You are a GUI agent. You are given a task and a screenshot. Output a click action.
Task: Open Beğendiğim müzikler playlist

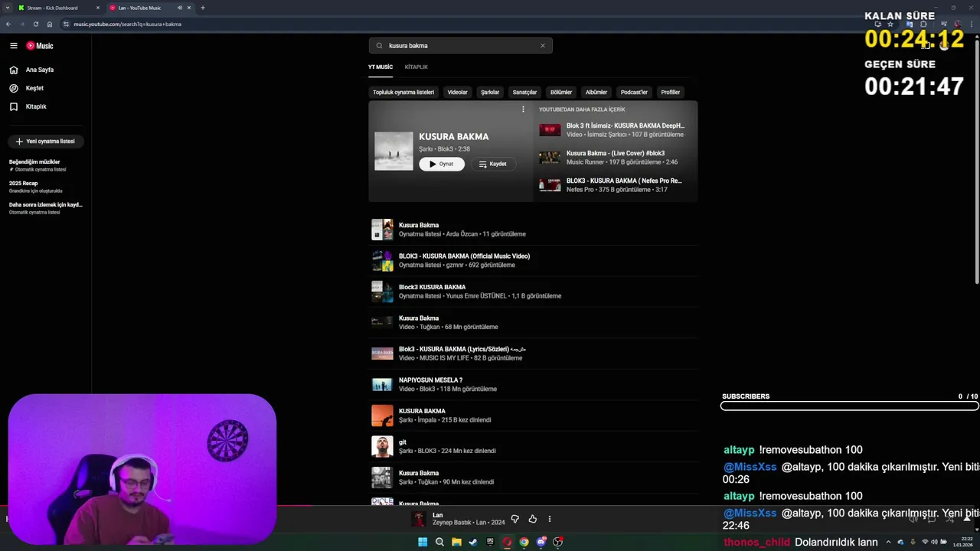pos(45,165)
